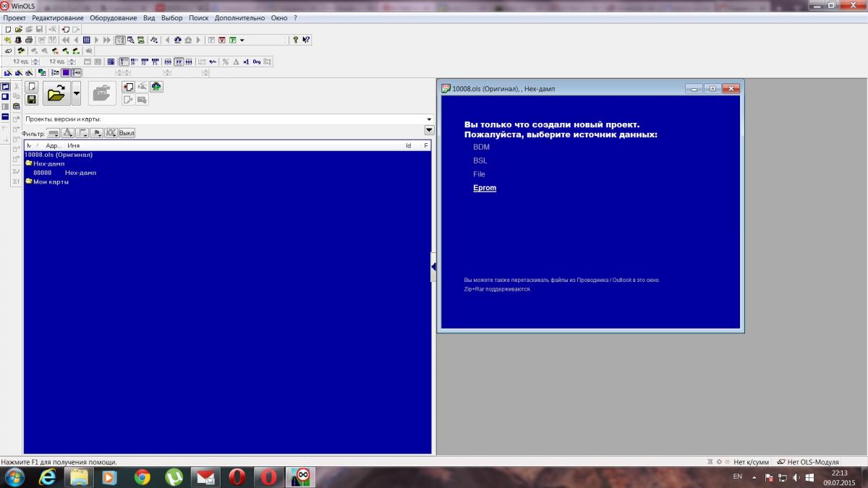Click the yellow question mark help icon
This screenshot has width=868, height=488.
coord(295,40)
